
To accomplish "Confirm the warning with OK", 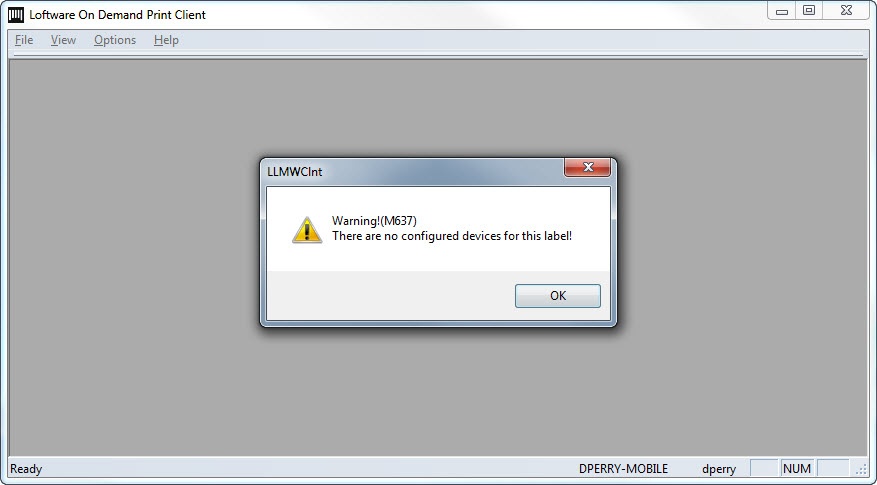I will (x=558, y=296).
